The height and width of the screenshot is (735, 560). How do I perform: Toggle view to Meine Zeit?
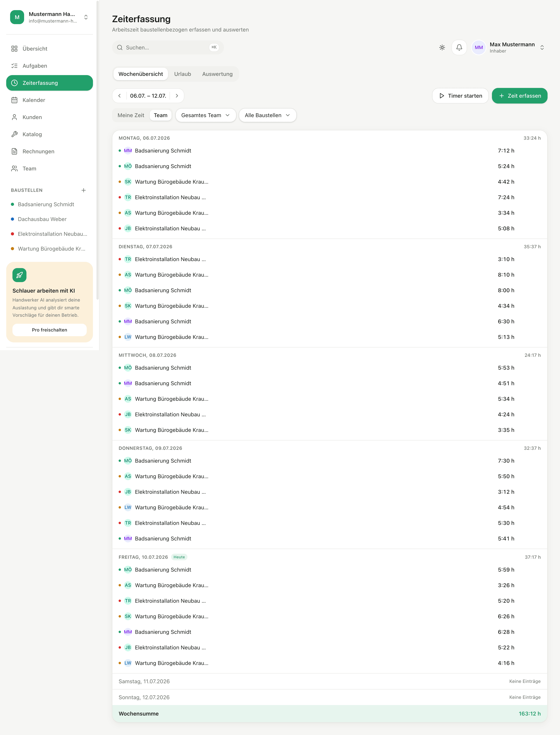coord(131,115)
